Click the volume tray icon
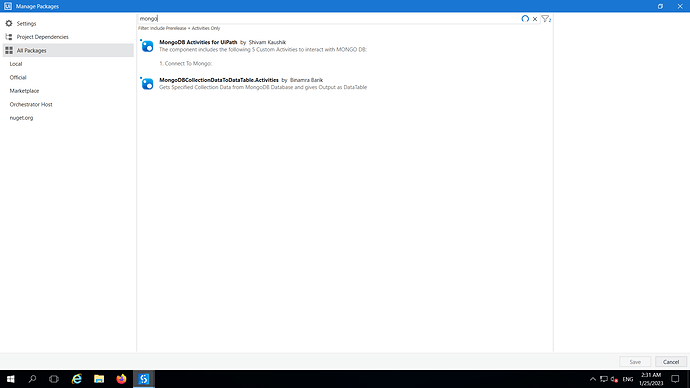Image resolution: width=690 pixels, height=388 pixels. point(614,379)
